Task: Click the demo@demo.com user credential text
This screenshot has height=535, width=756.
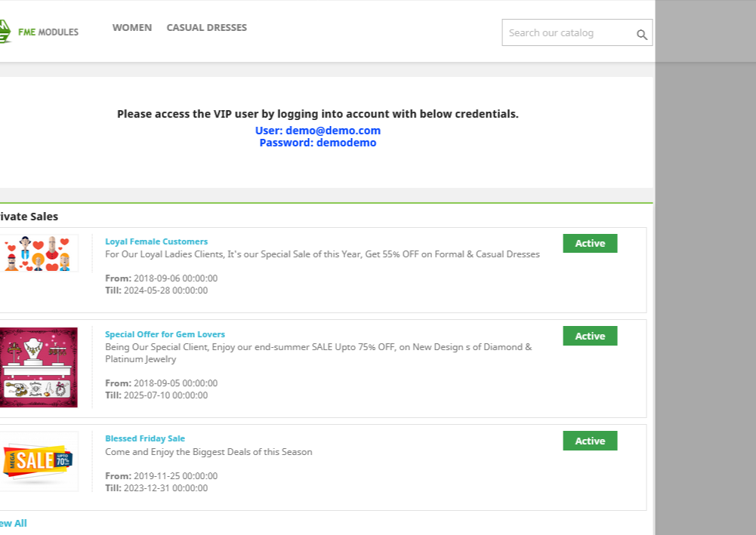Action: click(318, 131)
